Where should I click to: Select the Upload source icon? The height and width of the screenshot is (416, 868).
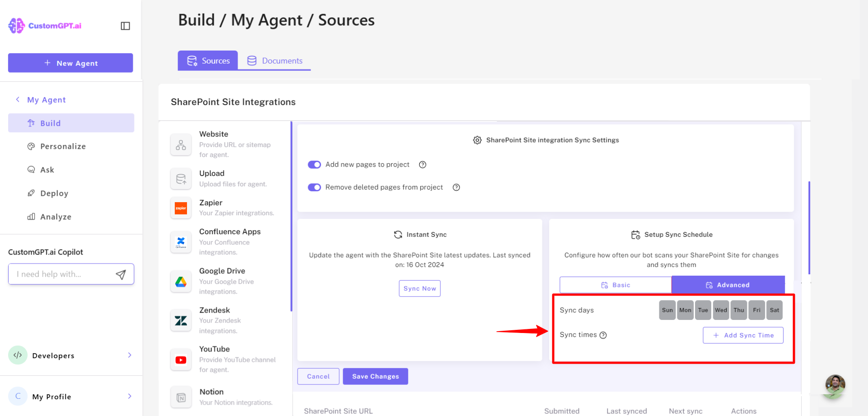click(x=181, y=179)
